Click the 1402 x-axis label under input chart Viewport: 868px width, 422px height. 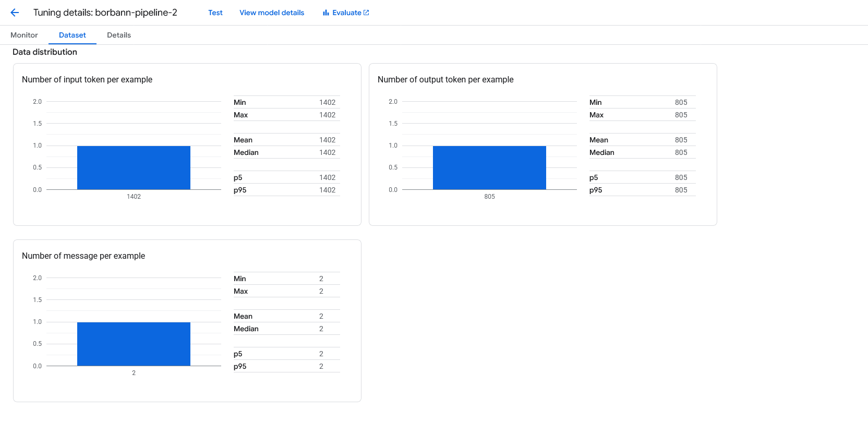tap(134, 197)
